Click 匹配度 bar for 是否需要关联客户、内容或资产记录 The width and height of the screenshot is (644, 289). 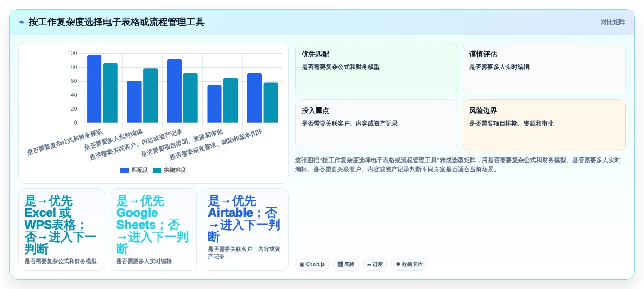tap(175, 91)
